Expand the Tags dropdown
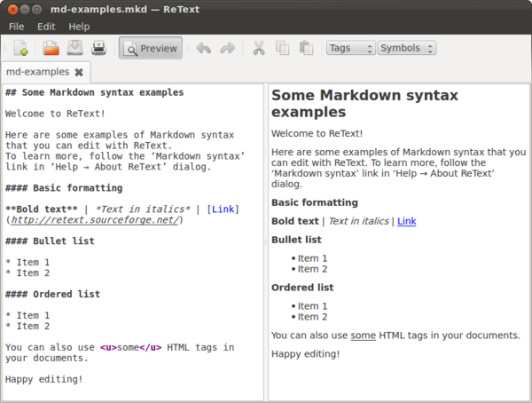 (350, 48)
